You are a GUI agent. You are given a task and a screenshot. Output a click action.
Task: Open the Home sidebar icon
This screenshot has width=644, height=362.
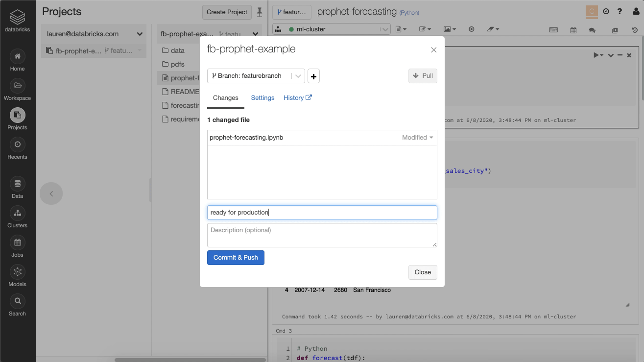pos(17,60)
